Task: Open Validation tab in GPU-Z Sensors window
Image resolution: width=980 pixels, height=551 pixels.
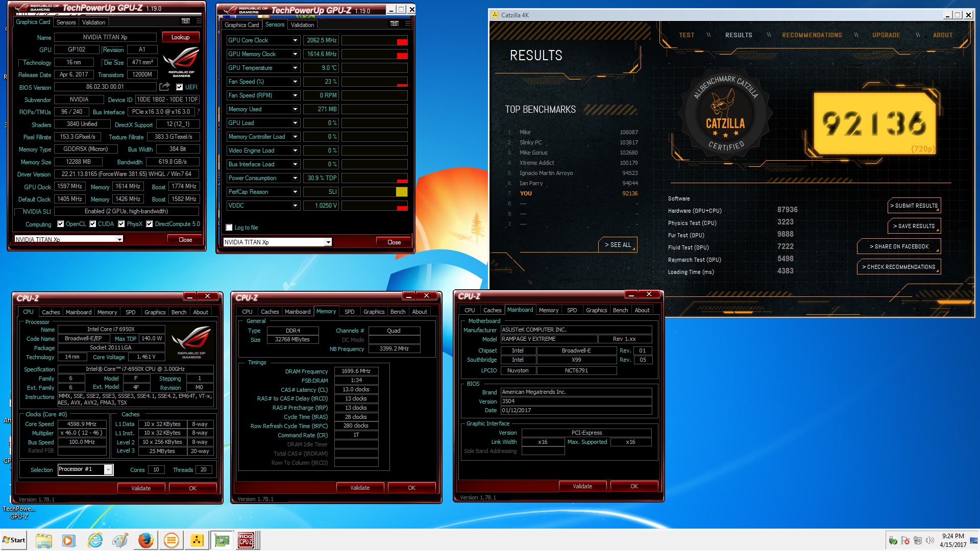Action: [302, 25]
